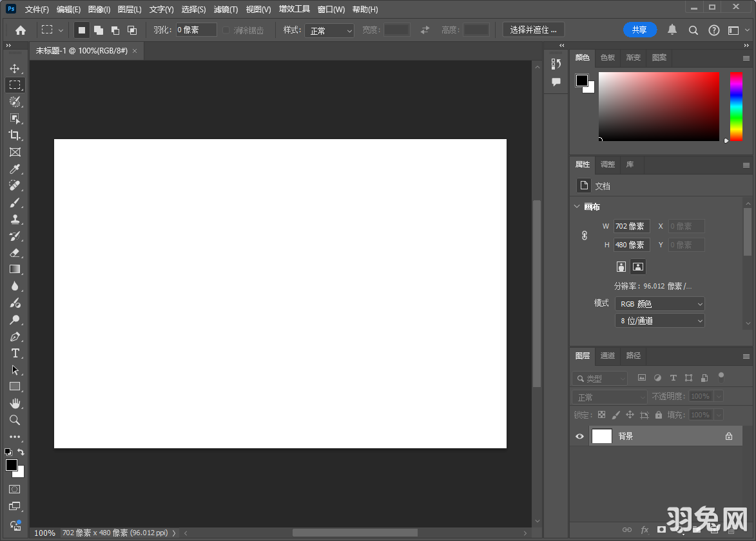Select the Blur tool
Screen dimensions: 756x541
15,286
